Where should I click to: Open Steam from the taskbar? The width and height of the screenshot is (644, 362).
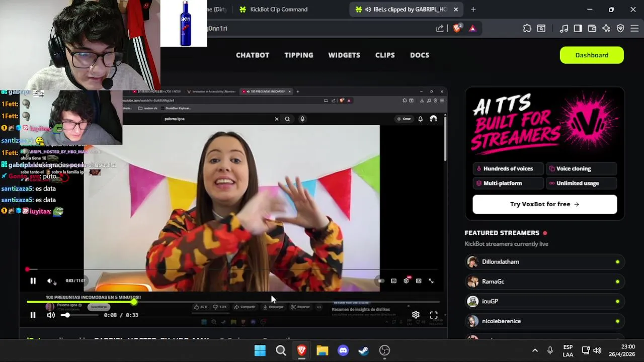pos(364,350)
